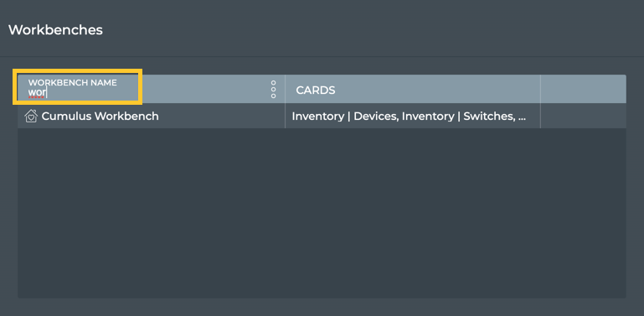The width and height of the screenshot is (644, 316).
Task: Sort by the CARDS column header
Action: coord(316,90)
